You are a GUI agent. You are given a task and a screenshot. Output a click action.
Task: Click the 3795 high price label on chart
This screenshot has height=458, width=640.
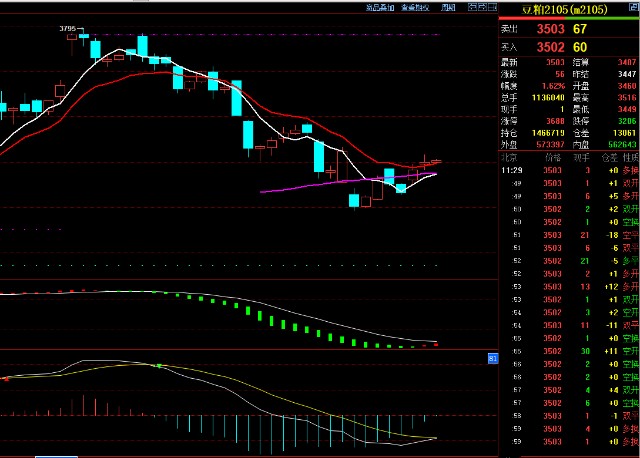(68, 31)
